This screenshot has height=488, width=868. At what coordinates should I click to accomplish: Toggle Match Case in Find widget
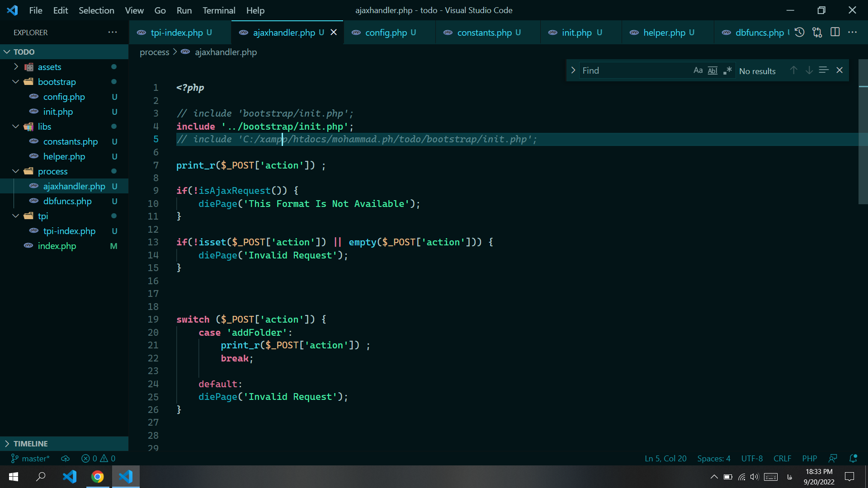coord(698,70)
